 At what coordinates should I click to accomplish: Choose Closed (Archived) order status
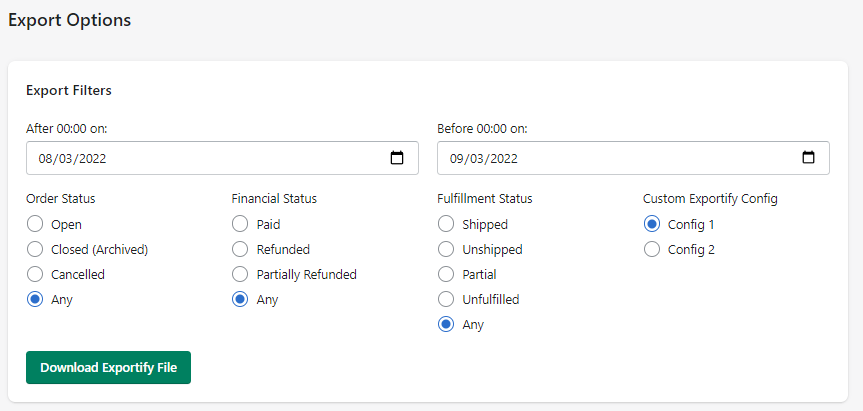click(35, 249)
